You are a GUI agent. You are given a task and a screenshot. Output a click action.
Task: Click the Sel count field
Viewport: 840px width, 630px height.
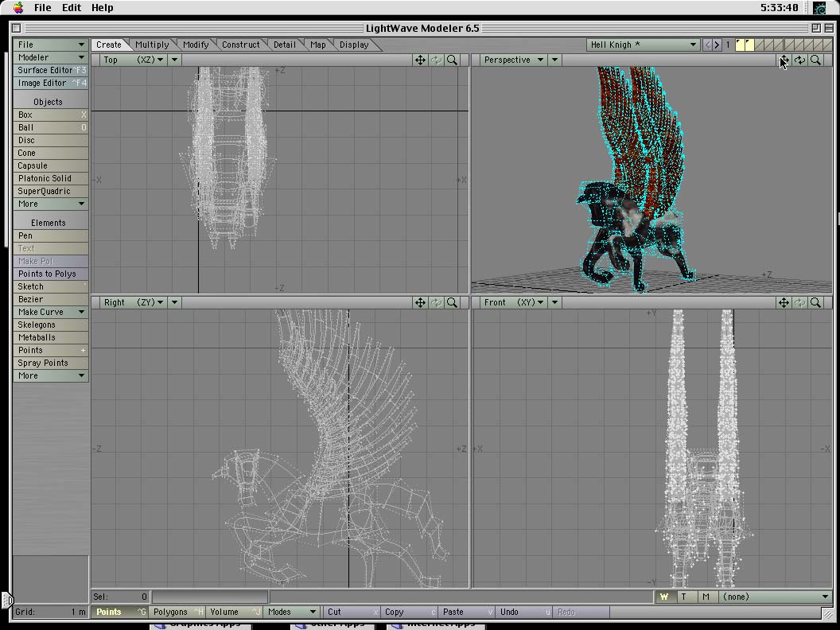(x=121, y=597)
